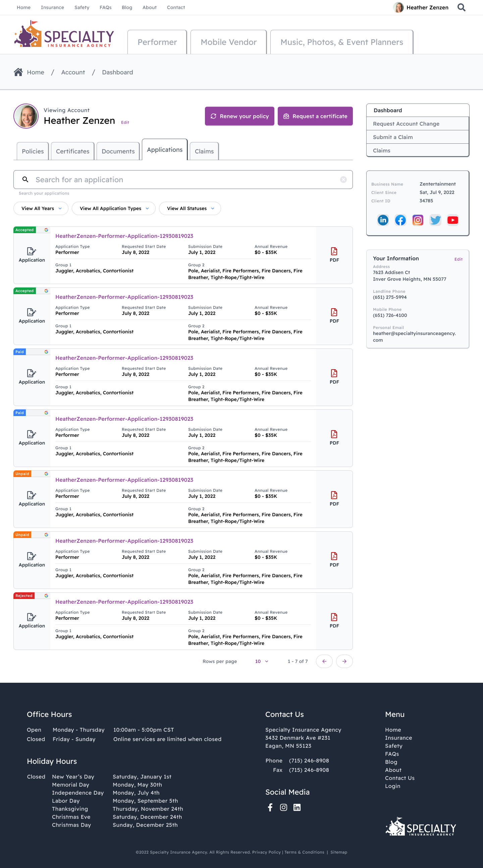Open the Twitter icon in business card
Screen dimensions: 483x868
[x=435, y=220]
